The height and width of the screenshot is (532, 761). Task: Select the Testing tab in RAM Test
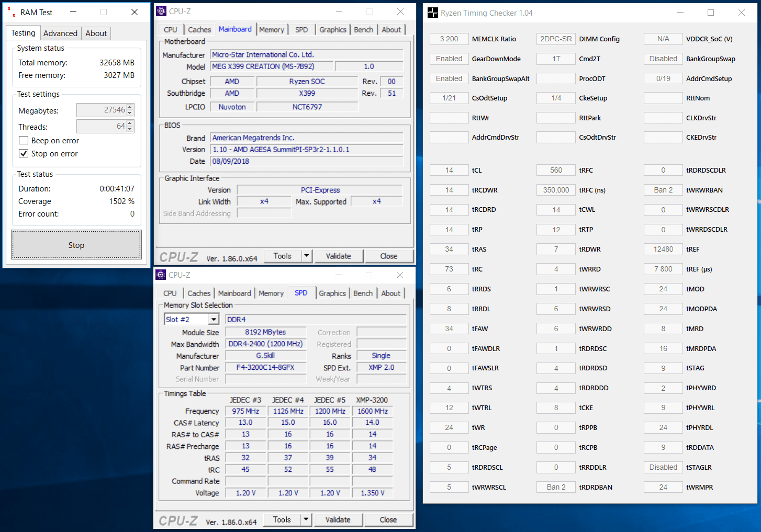click(23, 32)
